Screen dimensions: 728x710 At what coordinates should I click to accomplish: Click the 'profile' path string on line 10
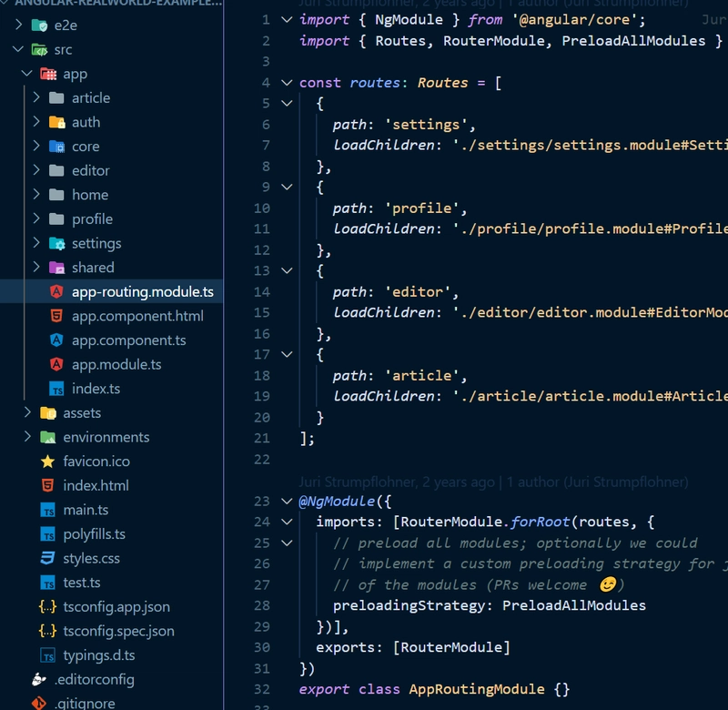421,208
